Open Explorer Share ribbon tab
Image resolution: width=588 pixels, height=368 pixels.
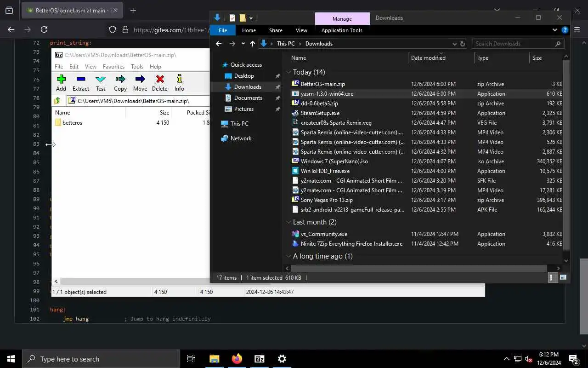[276, 30]
